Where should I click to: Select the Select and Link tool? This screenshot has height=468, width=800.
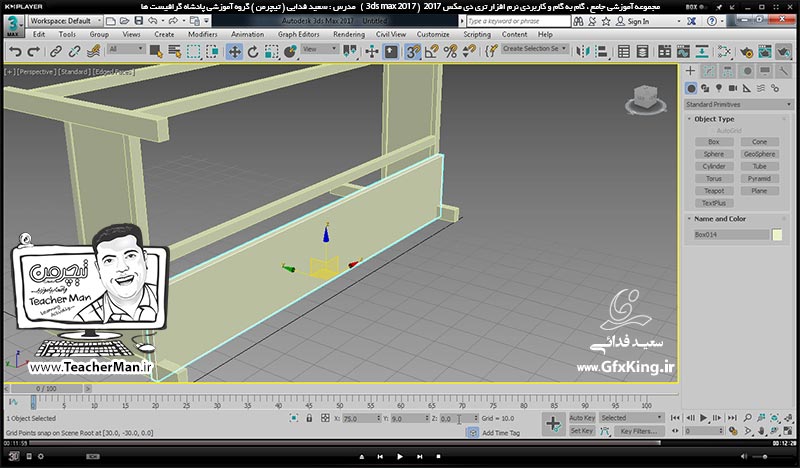(x=56, y=52)
